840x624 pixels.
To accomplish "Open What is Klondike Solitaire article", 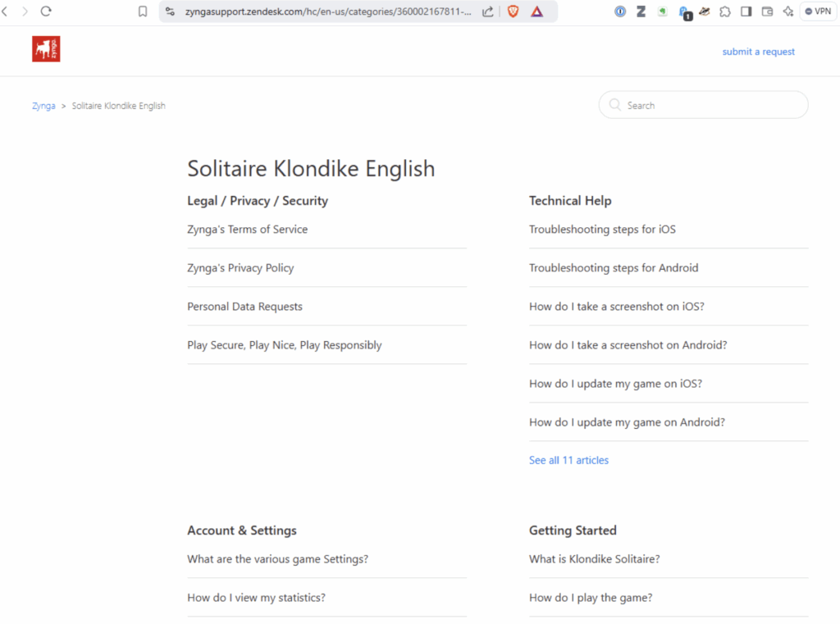I will (x=594, y=559).
